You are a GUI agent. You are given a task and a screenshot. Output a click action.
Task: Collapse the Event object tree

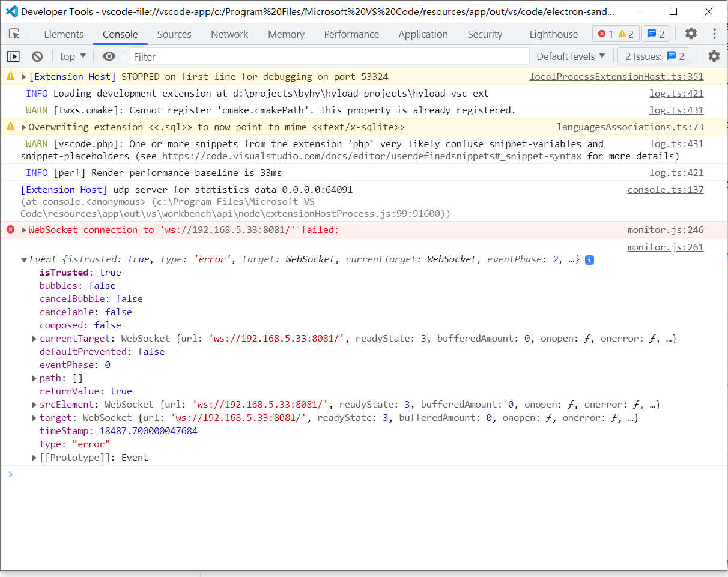[x=24, y=260]
